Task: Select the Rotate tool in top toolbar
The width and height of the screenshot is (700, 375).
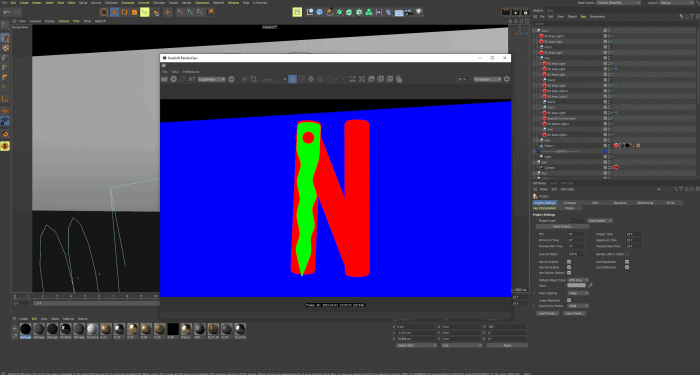Action: coord(125,12)
